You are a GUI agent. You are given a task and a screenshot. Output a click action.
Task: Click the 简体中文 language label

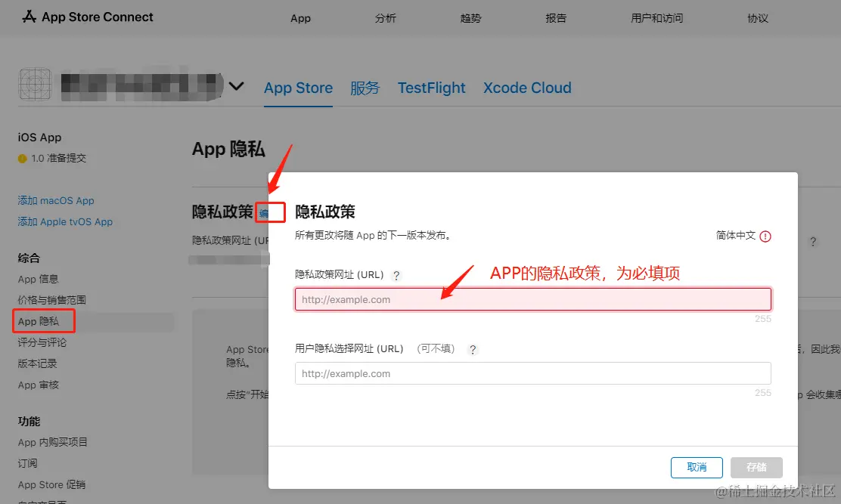tap(735, 235)
